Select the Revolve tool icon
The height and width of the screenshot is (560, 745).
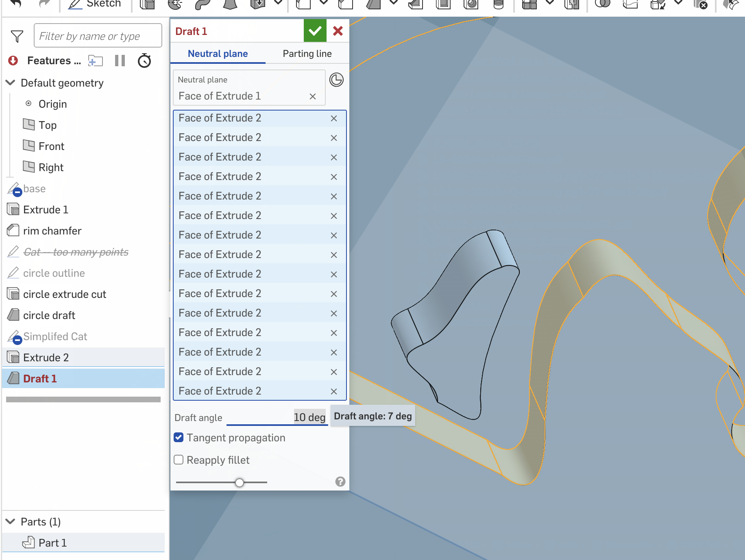pyautogui.click(x=175, y=4)
